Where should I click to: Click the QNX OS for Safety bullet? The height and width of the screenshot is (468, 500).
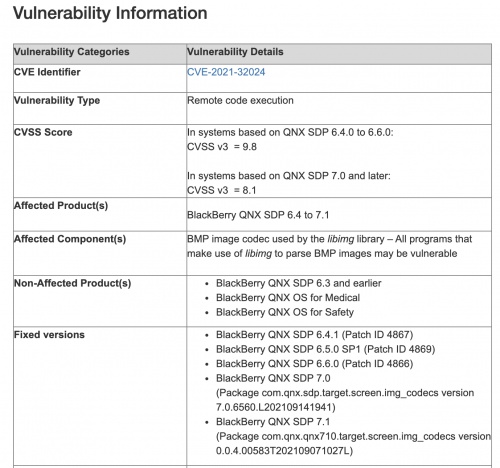coord(285,312)
